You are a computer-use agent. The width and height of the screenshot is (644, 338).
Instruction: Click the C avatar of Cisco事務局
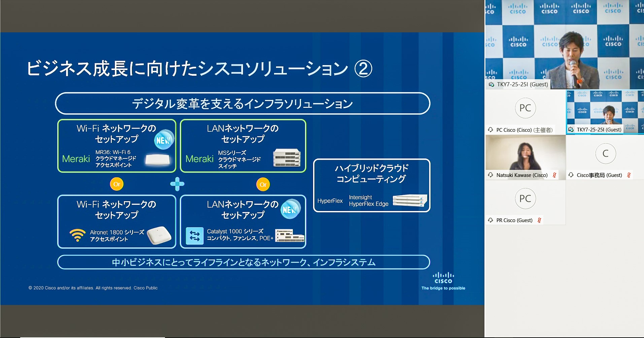click(605, 153)
